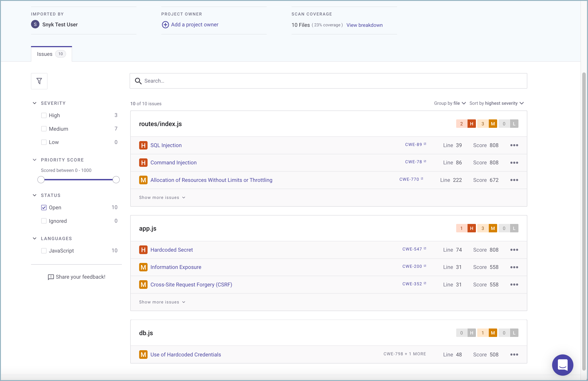Open the Command Injection issue link
This screenshot has width=588, height=381.
[173, 163]
